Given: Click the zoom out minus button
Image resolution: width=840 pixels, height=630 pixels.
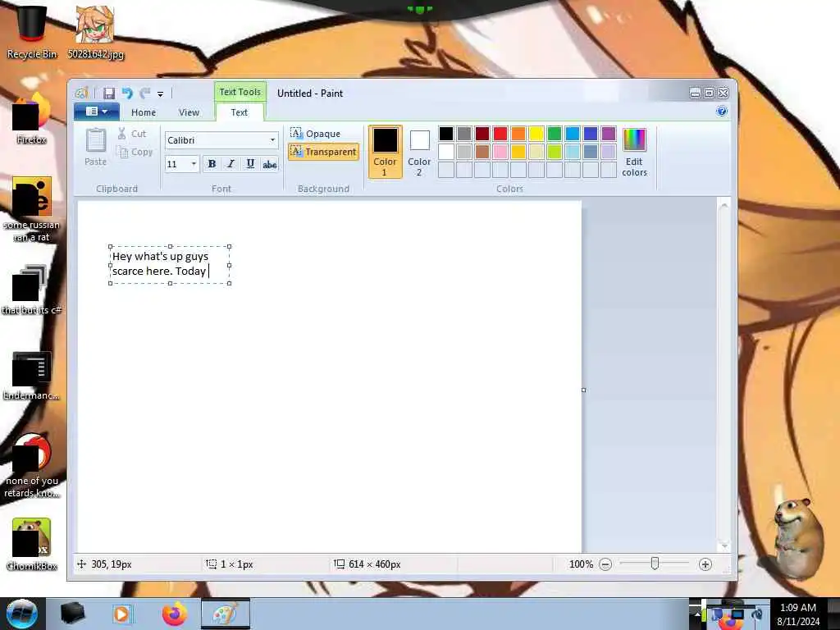Looking at the screenshot, I should pos(605,564).
